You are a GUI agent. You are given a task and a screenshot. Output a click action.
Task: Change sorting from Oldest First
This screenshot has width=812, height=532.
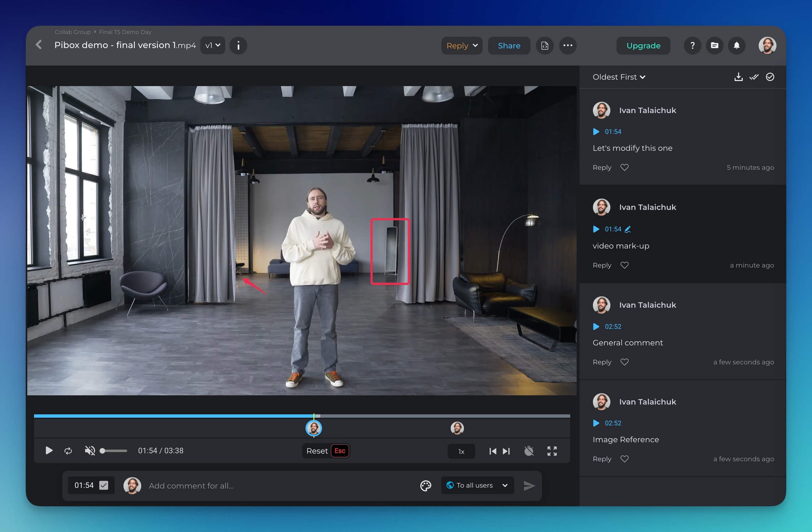click(x=619, y=77)
